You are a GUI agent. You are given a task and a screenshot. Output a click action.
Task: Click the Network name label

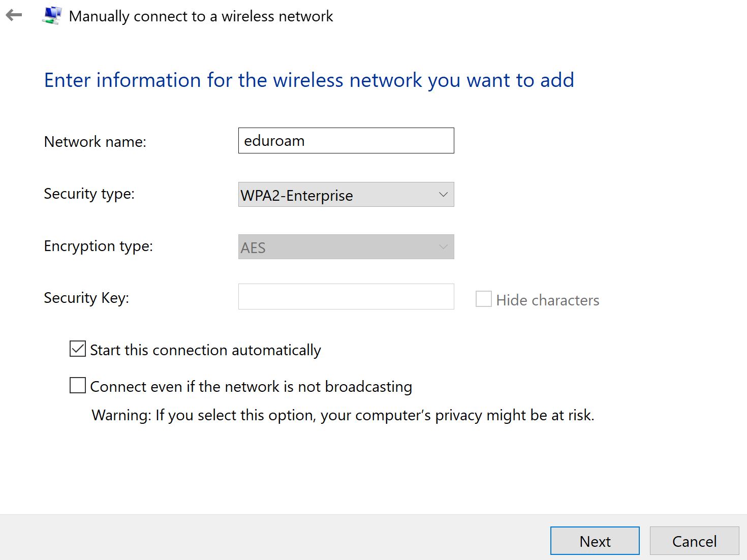[x=95, y=142]
